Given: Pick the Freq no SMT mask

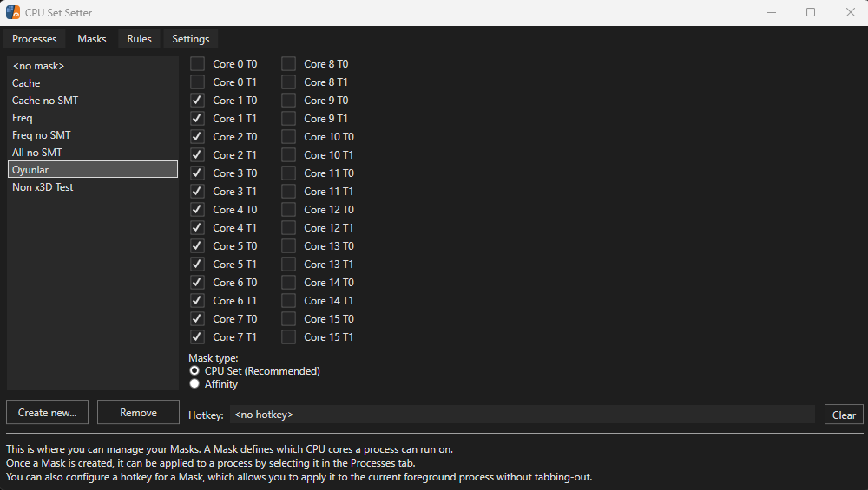Looking at the screenshot, I should point(93,135).
